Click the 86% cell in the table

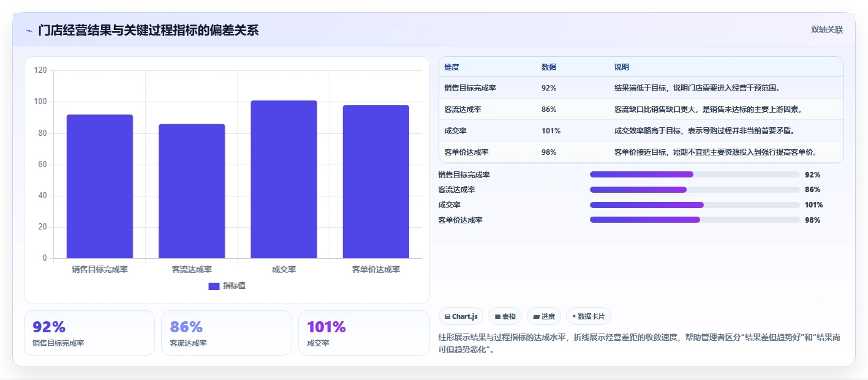[x=549, y=109]
